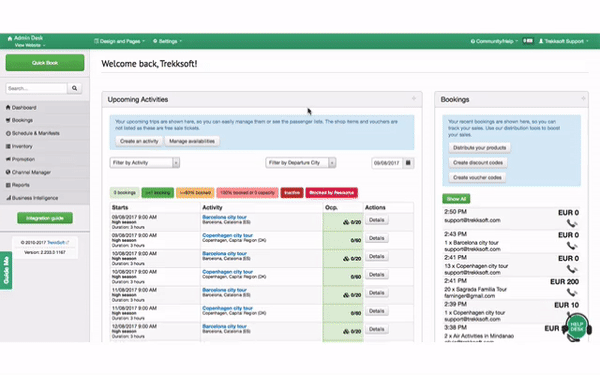
Task: Open 11/08/2017 Copenhagen city tour link
Action: click(227, 308)
